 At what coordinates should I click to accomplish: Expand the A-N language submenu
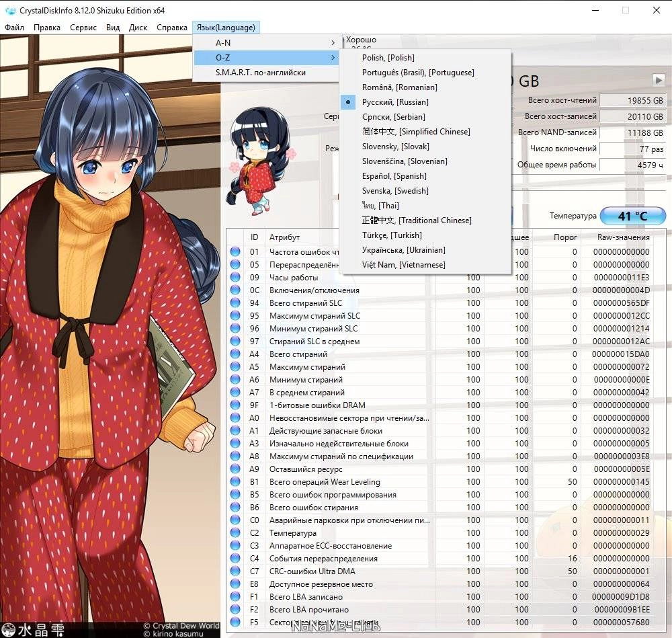coord(267,42)
